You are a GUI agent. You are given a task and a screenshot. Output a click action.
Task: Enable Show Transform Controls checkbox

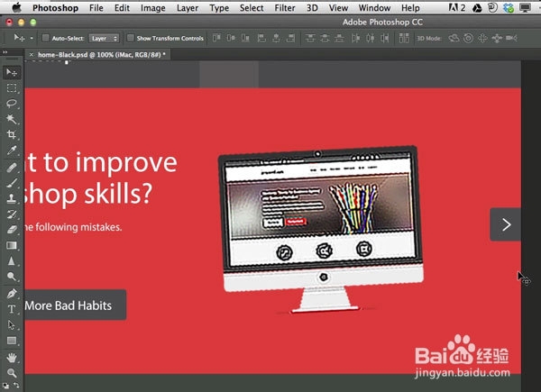tap(131, 38)
